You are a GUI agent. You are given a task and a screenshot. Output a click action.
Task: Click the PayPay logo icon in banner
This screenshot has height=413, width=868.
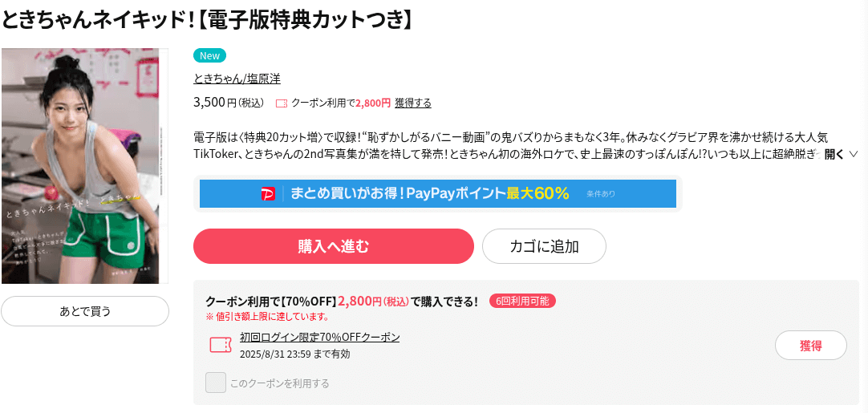click(268, 194)
